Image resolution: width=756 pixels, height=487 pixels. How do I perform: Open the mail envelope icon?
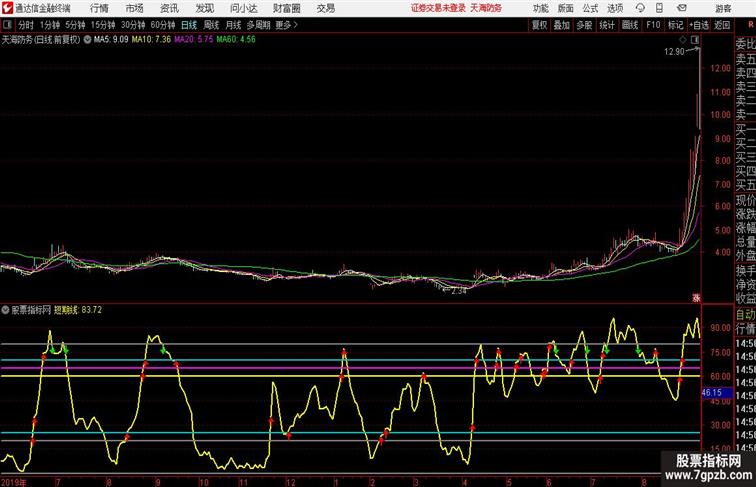pyautogui.click(x=682, y=8)
